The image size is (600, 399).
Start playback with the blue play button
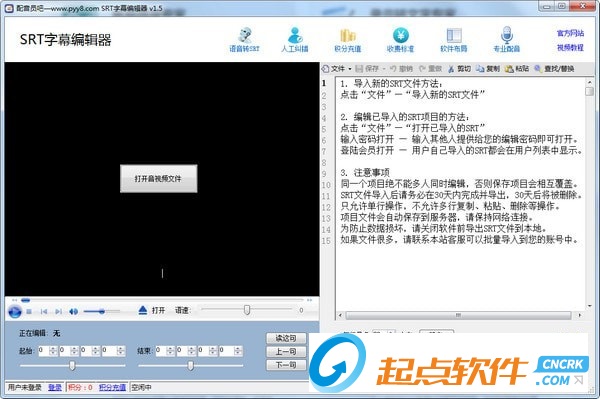[x=15, y=311]
